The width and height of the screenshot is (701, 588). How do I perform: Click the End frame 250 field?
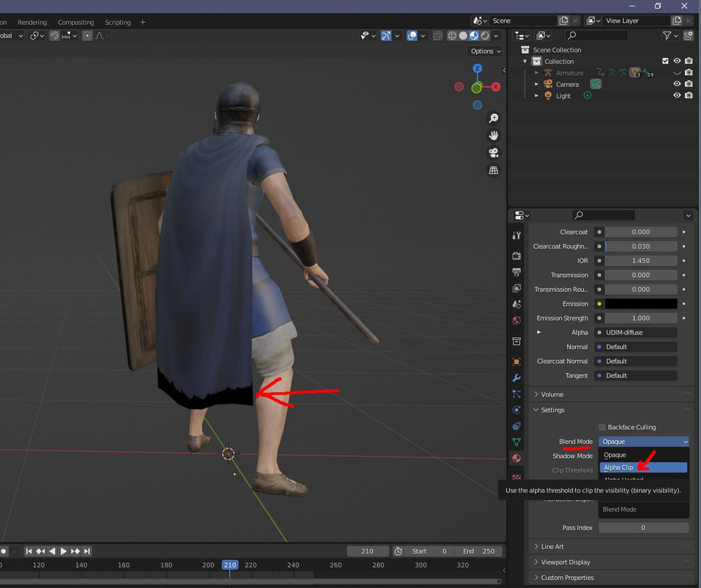coord(478,551)
